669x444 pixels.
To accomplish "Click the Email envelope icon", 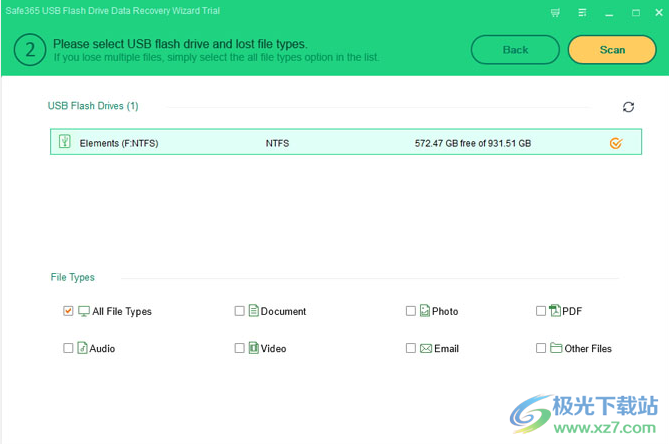I will 426,348.
